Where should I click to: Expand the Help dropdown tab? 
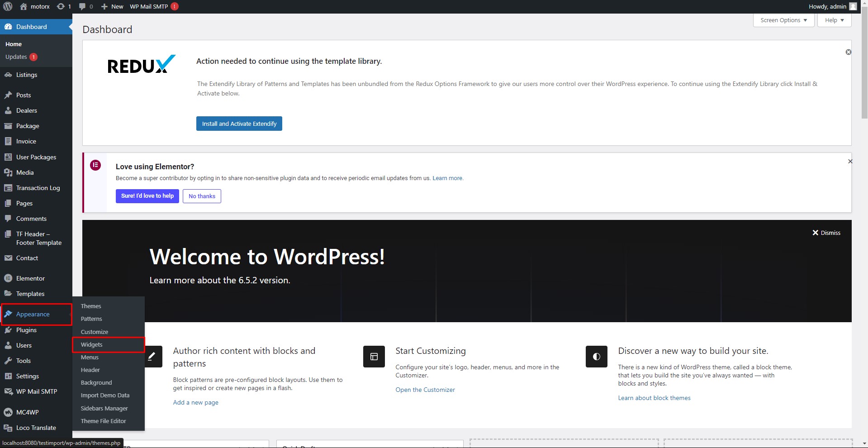click(x=835, y=20)
